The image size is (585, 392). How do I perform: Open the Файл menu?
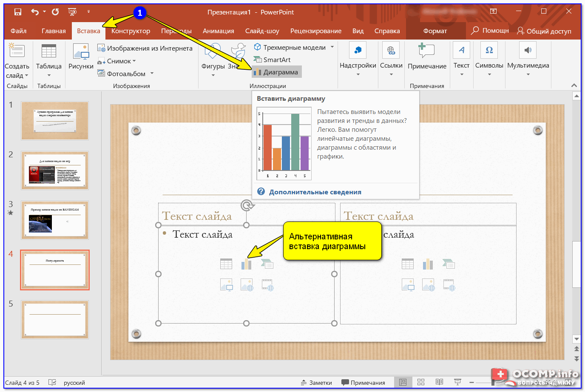pos(19,31)
